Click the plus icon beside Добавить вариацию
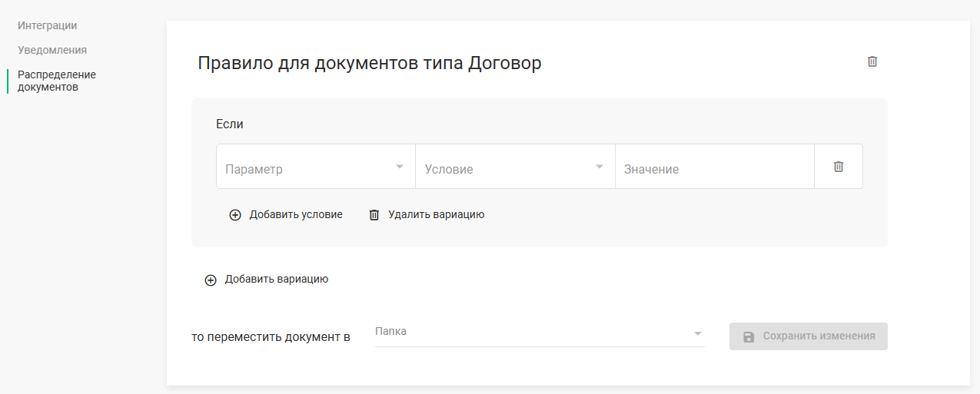 tap(211, 280)
